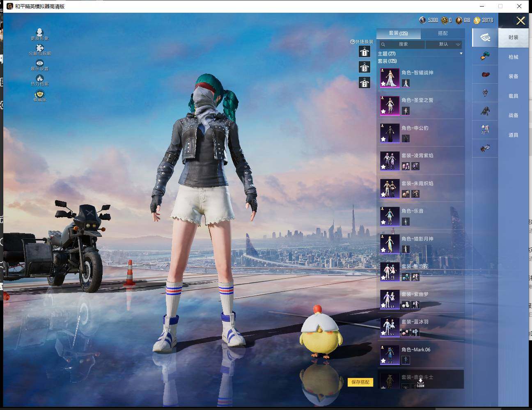Select the red face-item category icon
The image size is (532, 410).
(x=485, y=75)
